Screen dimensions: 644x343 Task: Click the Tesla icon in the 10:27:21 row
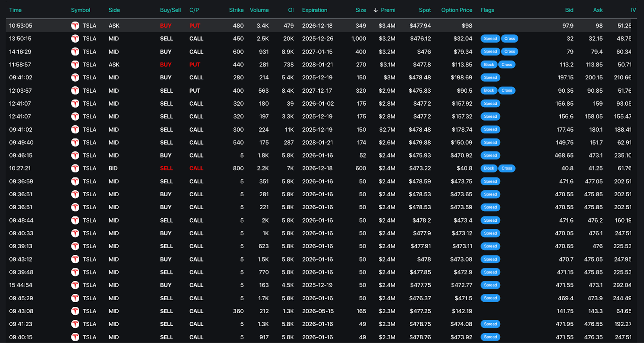click(x=75, y=168)
